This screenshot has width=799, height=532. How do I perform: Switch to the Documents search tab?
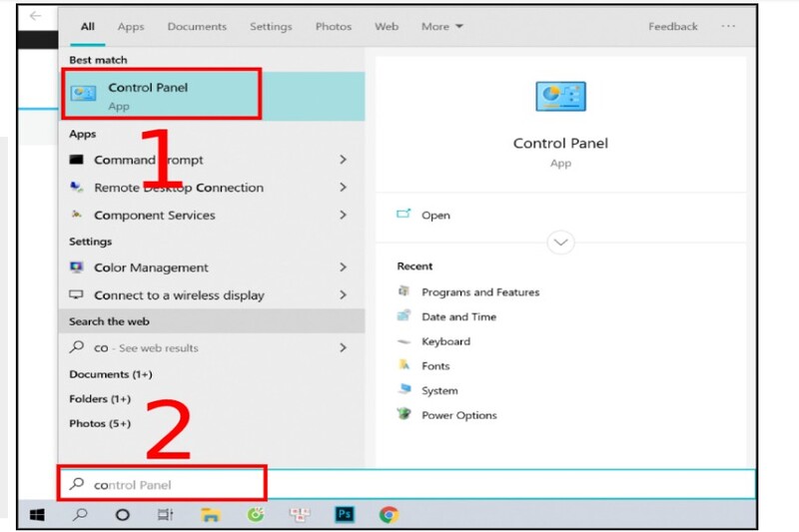[x=197, y=27]
